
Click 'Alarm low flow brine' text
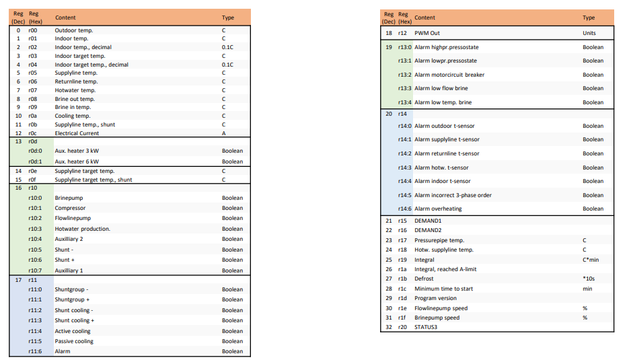[x=441, y=89]
